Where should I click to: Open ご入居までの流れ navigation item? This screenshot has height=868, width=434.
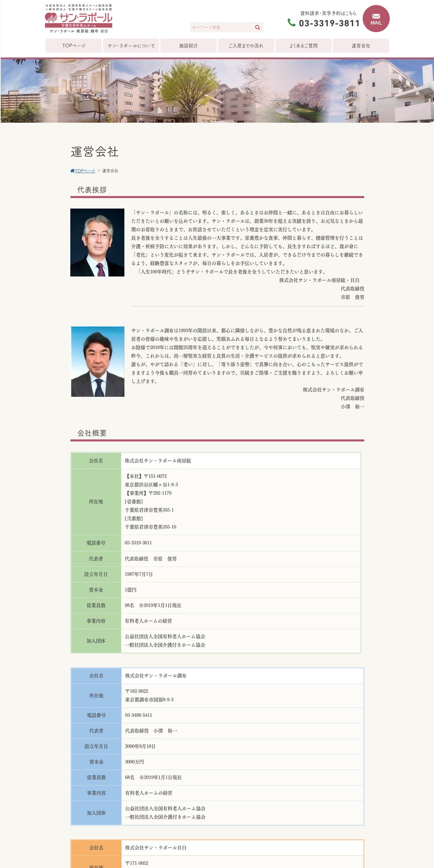pos(246,46)
